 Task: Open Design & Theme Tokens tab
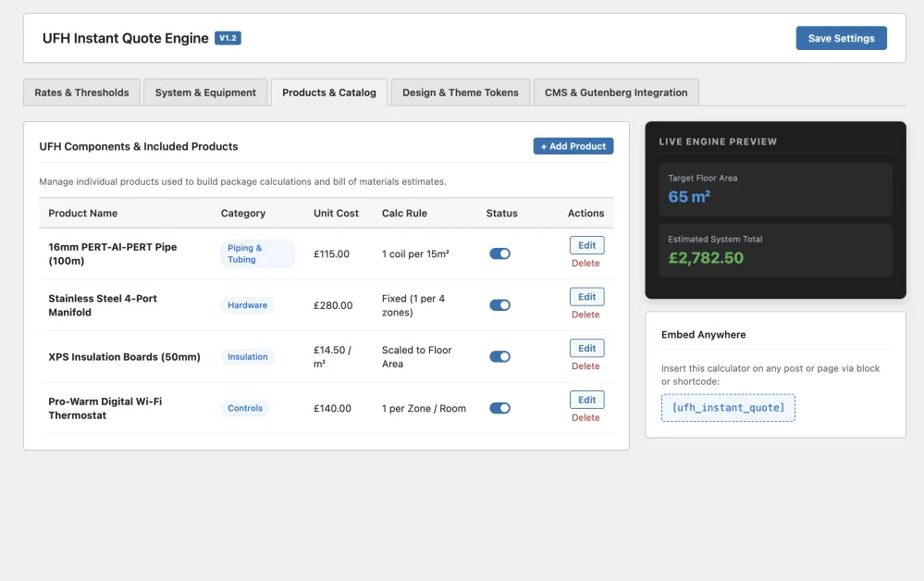(x=461, y=93)
